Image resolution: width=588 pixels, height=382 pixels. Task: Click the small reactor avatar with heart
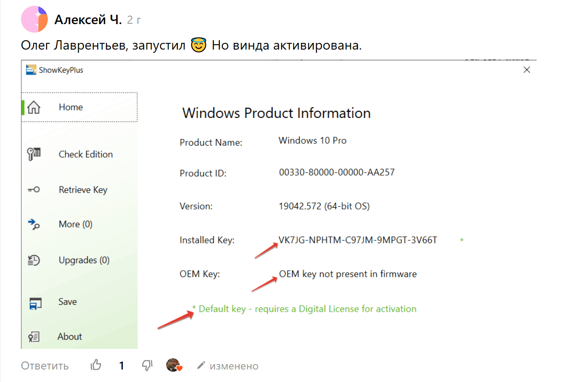(174, 365)
